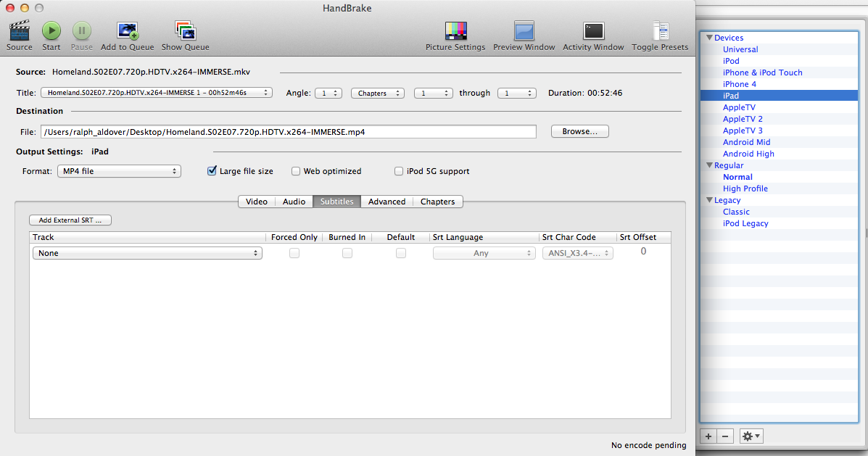Select the High Profile preset
This screenshot has height=456, width=868.
[745, 188]
